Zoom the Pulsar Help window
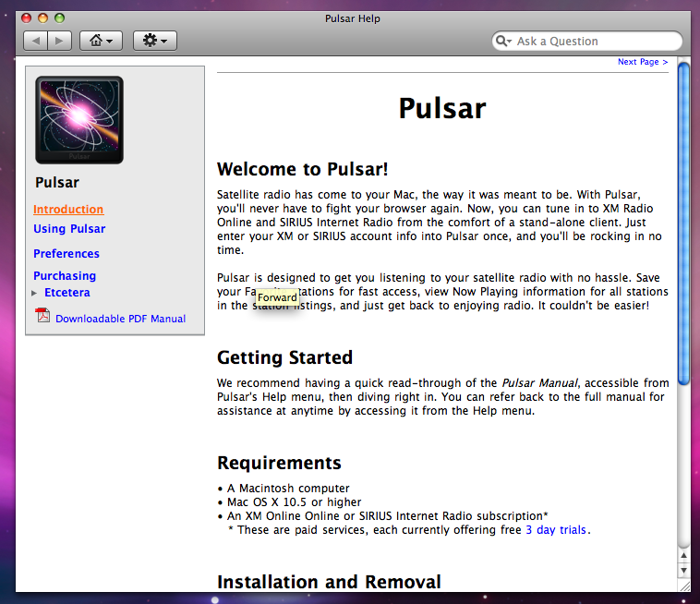The image size is (700, 604). [59, 18]
